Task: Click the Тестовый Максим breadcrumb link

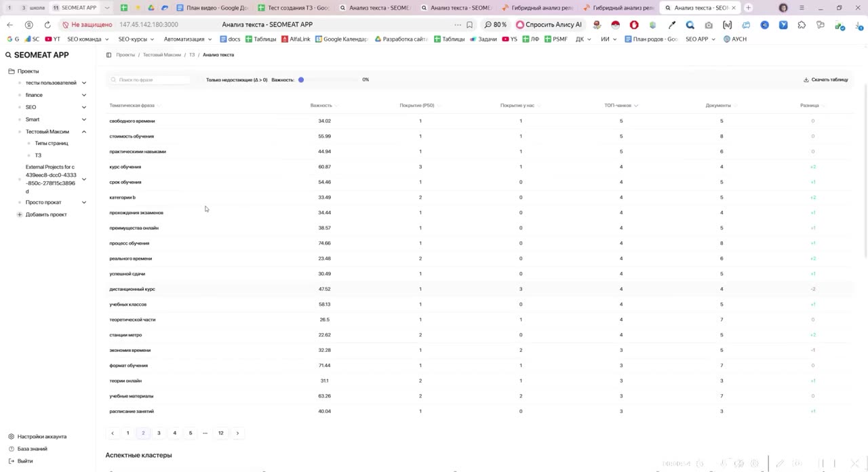Action: tap(162, 55)
